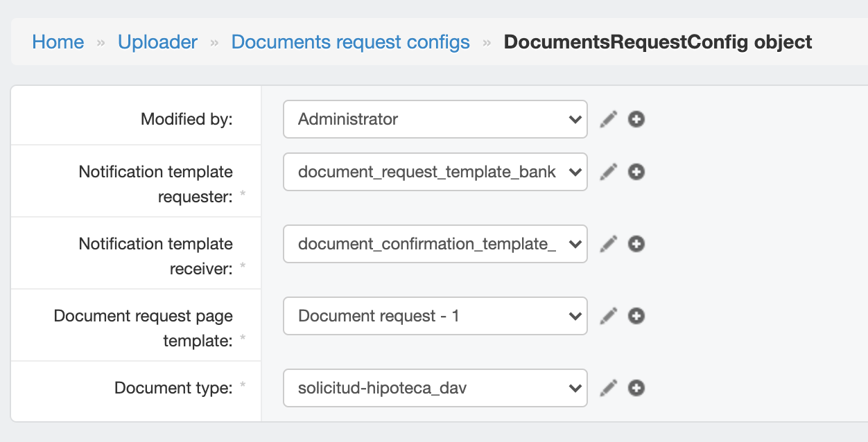Edit selected notification template requester
868x442 pixels.
click(608, 172)
